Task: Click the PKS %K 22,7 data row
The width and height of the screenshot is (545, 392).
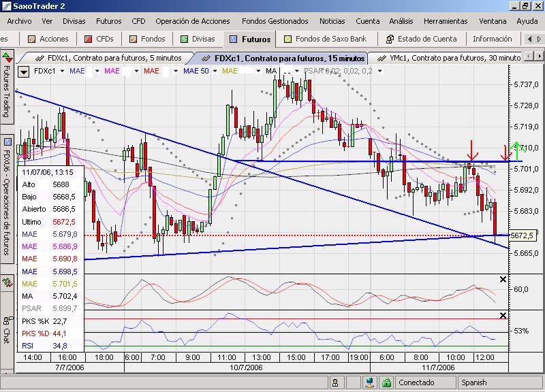Action: coord(50,321)
